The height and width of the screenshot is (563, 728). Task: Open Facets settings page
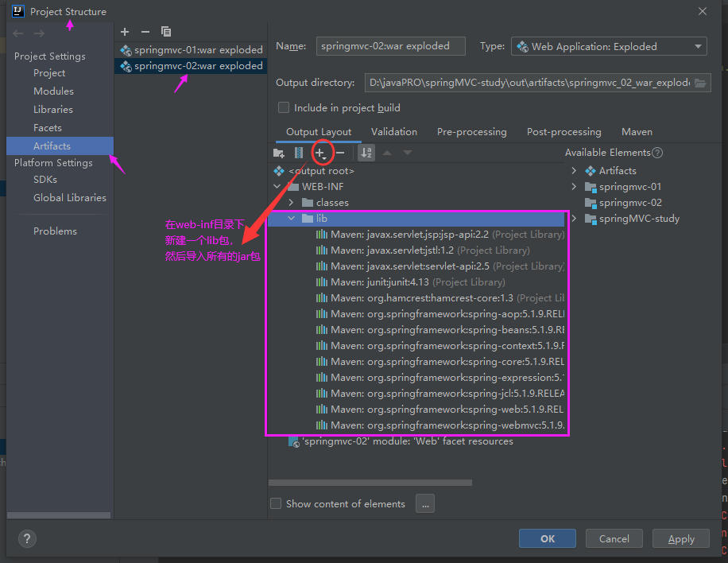(48, 128)
